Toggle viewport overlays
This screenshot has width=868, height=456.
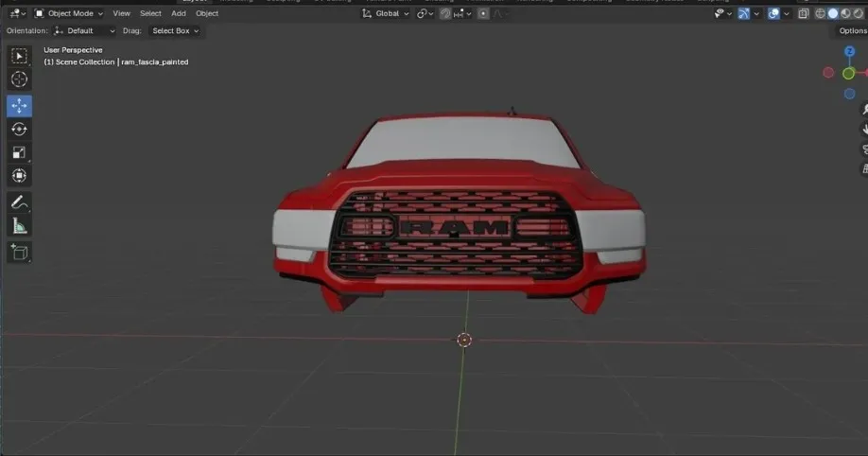(x=773, y=13)
